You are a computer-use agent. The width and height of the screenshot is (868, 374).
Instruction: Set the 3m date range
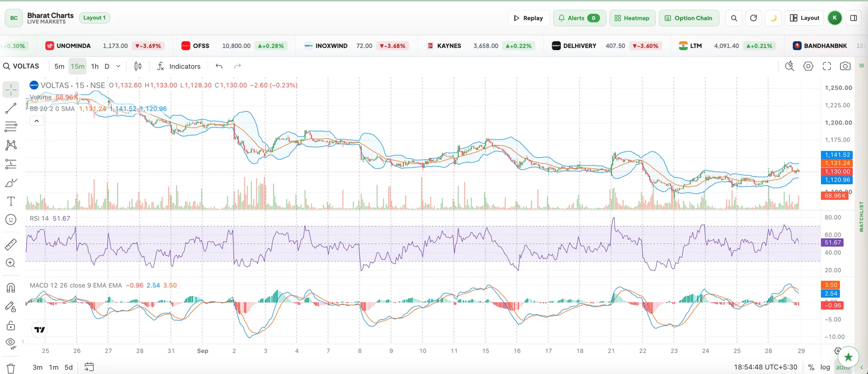click(x=38, y=367)
